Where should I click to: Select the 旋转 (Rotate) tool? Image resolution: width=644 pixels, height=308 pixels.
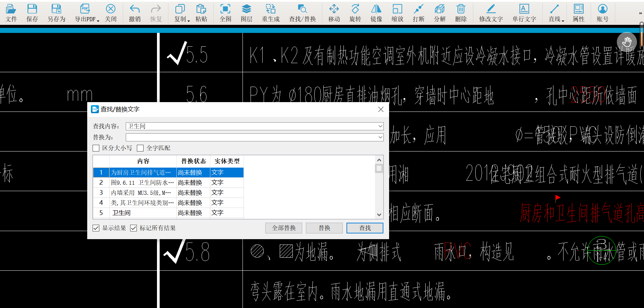(x=355, y=13)
